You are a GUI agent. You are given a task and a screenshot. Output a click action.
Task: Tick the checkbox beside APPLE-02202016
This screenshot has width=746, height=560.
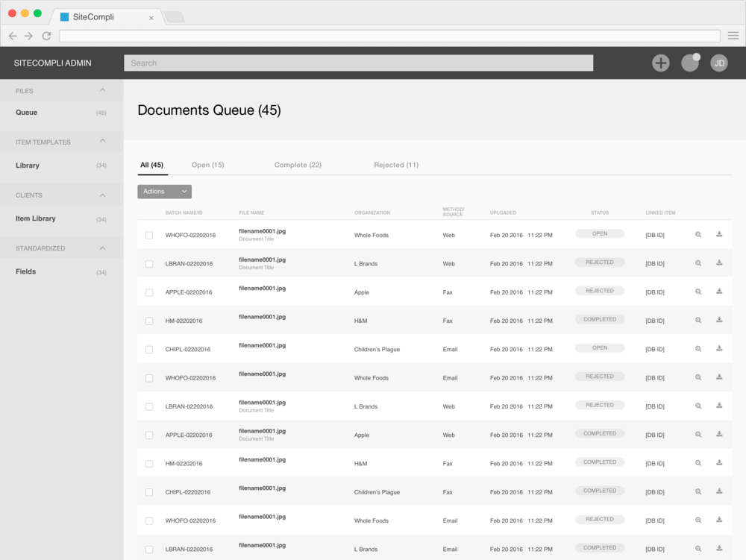coord(148,292)
